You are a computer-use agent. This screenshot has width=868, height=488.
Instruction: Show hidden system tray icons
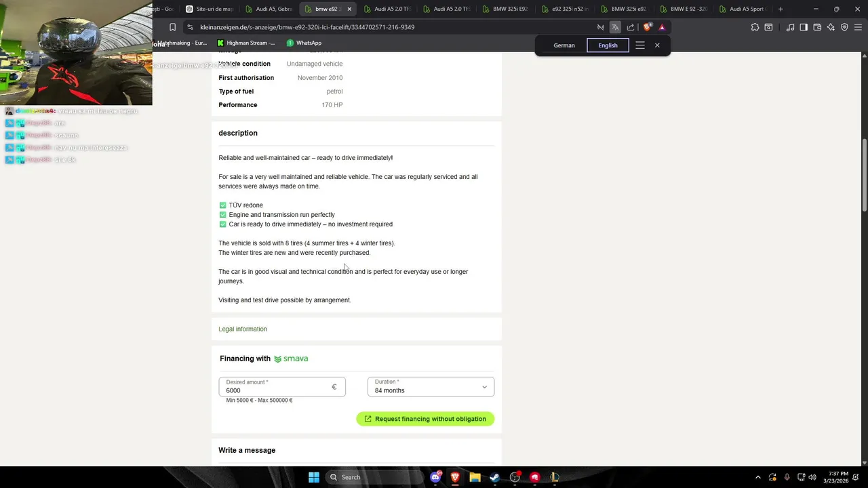coord(757,477)
